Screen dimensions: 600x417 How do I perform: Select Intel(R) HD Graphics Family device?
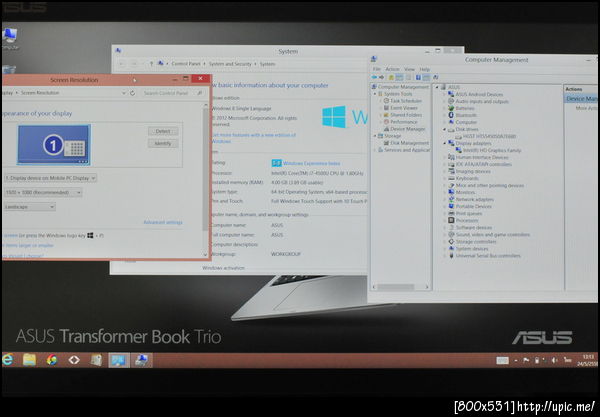(x=492, y=150)
